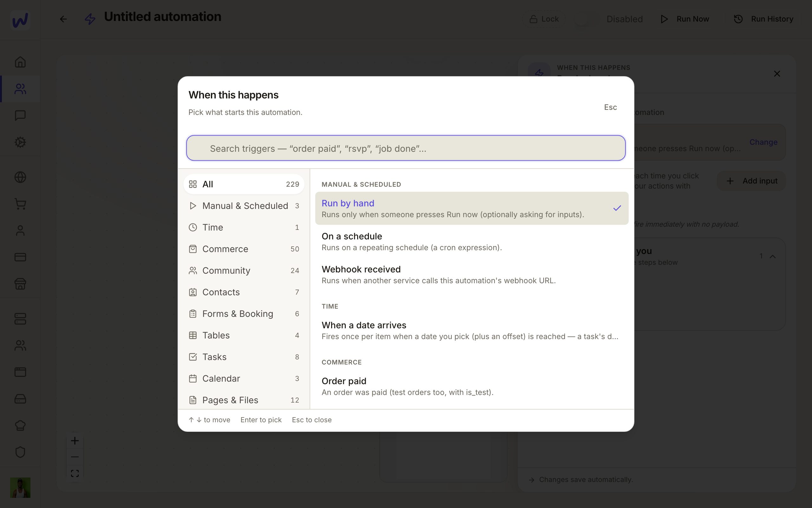Screen dimensions: 812x508
Task: Open the storefront icon in the sidebar
Action: [x=20, y=284]
